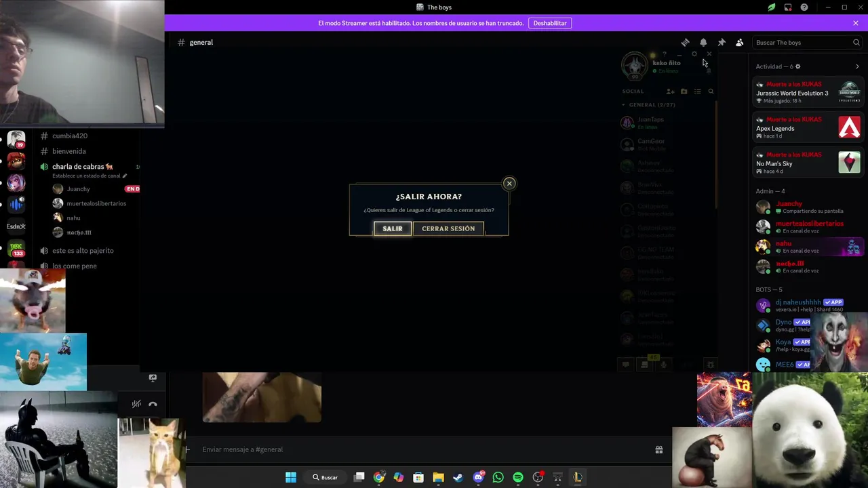Open File Explorer from the taskbar
The height and width of the screenshot is (488, 868).
tap(439, 477)
